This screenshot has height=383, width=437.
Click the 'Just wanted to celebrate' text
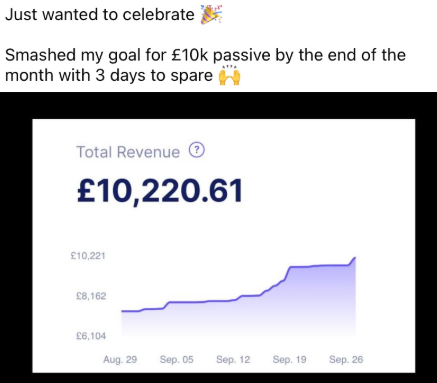pyautogui.click(x=100, y=14)
